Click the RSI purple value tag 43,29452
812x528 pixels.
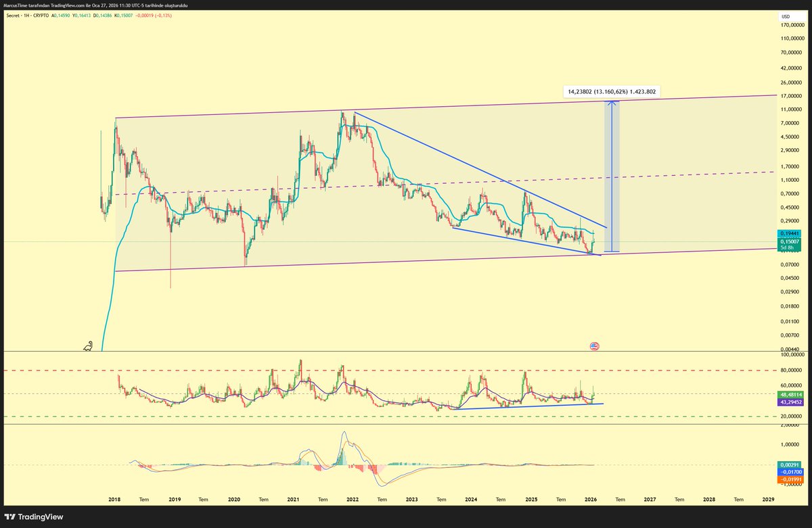[790, 402]
